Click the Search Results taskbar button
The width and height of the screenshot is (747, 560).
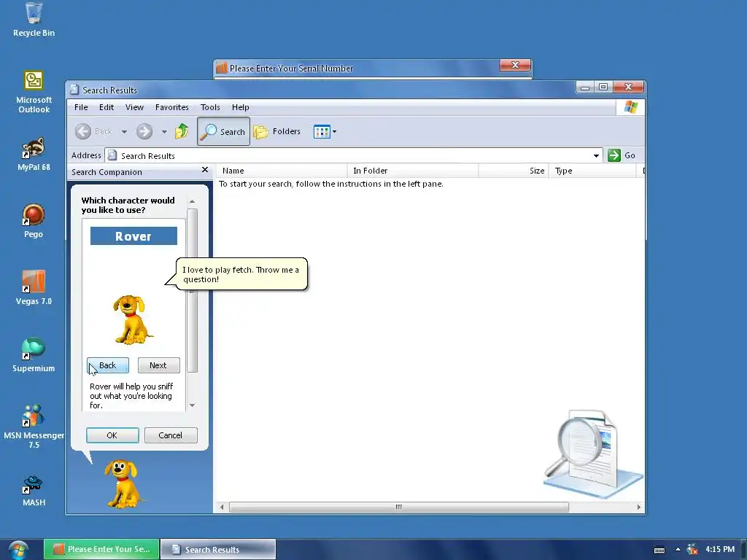tap(217, 549)
